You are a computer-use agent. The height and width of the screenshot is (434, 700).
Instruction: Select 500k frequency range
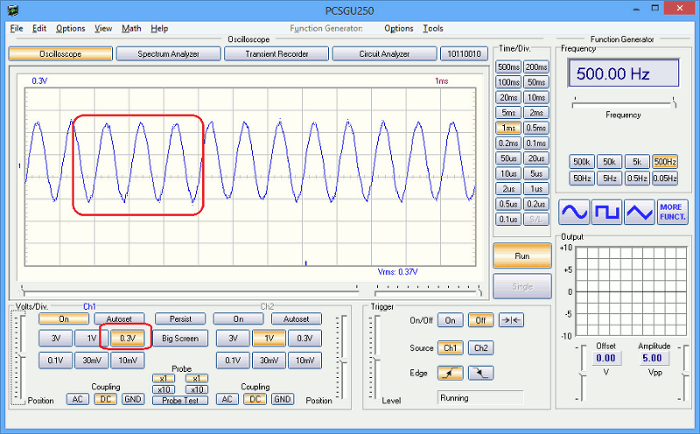(x=582, y=162)
